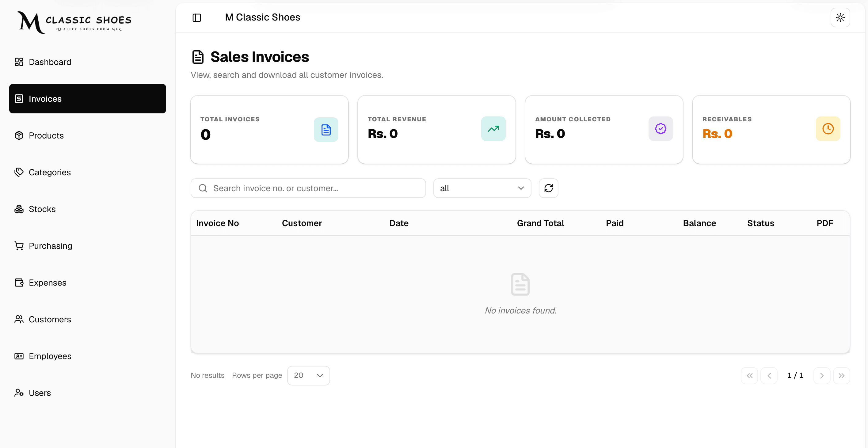This screenshot has height=448, width=868.
Task: Click the search magnifier icon
Action: pyautogui.click(x=203, y=188)
